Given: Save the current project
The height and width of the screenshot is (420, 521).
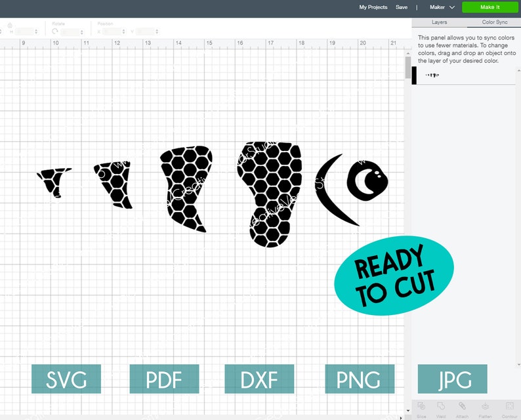Looking at the screenshot, I should coord(402,7).
